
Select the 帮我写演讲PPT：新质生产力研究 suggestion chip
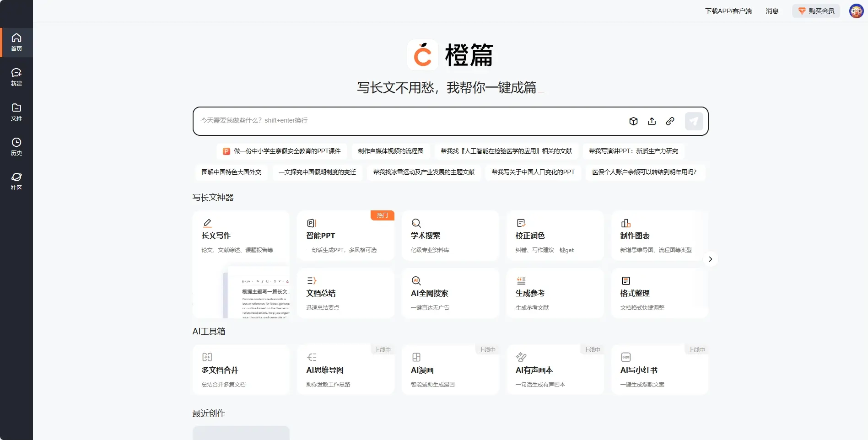[634, 151]
